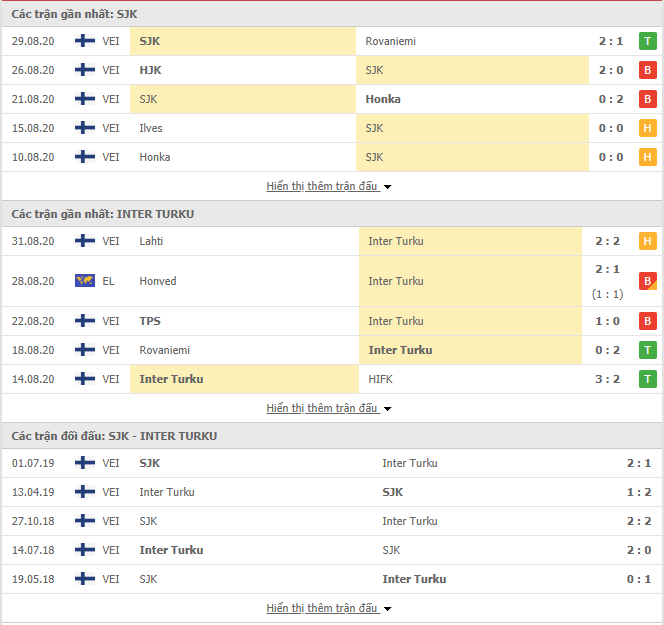This screenshot has width=664, height=625.
Task: Expand more head-to-head matches SJK - Inter Turku
Action: (329, 608)
